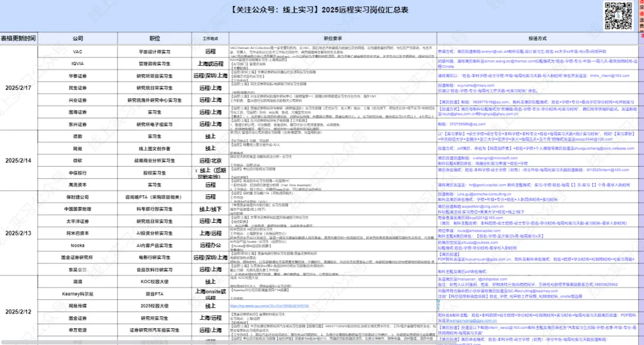Click the position cell '平面设计师实习'
The image size is (644, 345).
tap(154, 52)
